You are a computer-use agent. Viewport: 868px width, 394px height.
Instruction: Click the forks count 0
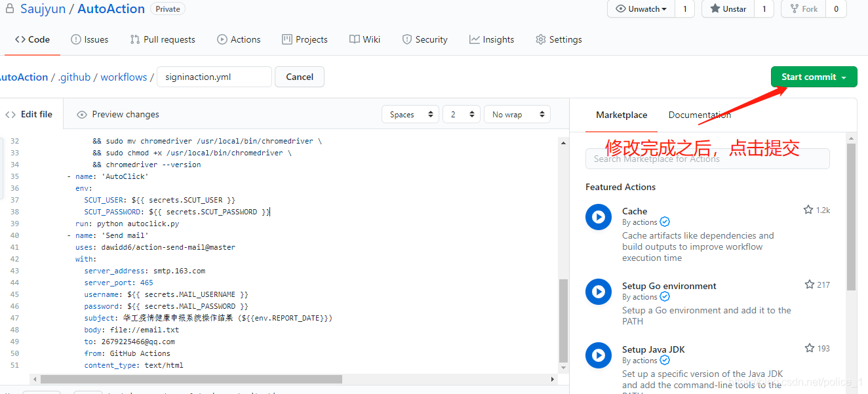tap(836, 9)
